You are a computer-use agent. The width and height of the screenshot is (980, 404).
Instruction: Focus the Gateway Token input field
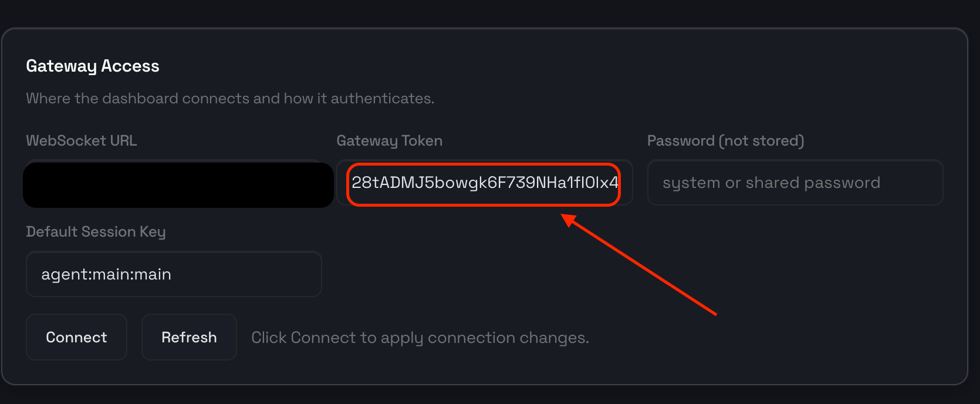(x=485, y=183)
